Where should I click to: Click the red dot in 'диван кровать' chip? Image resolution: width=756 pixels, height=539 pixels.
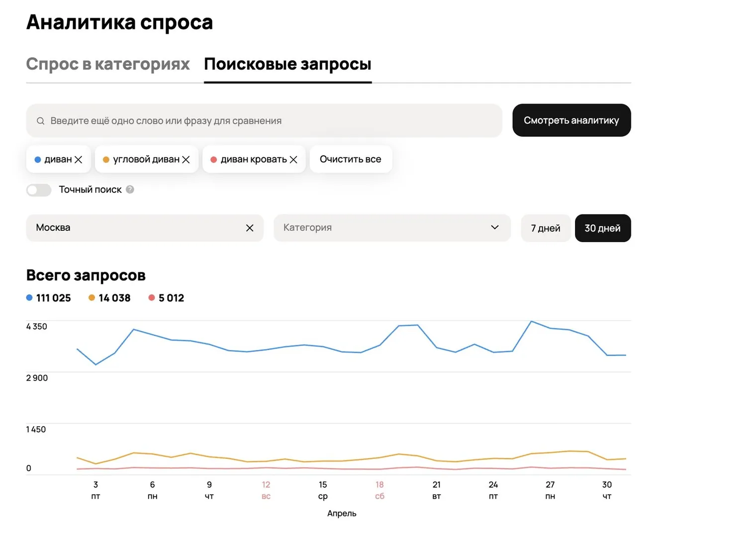[213, 160]
